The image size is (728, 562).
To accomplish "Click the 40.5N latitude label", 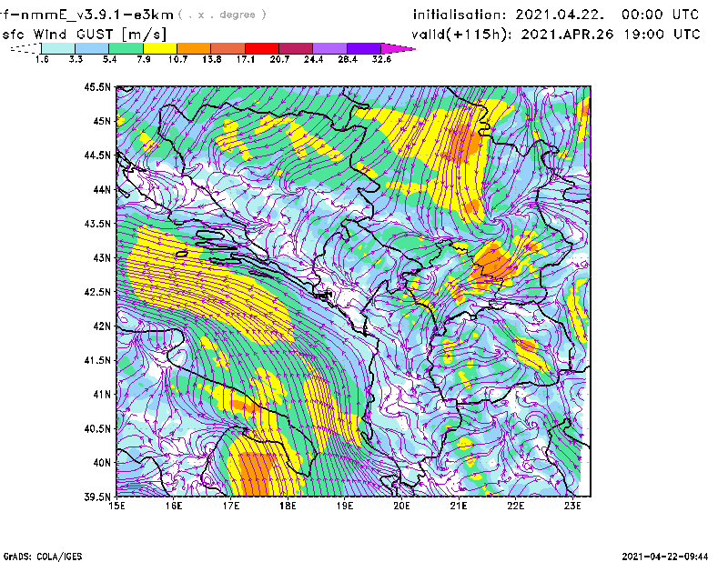I will (x=97, y=429).
